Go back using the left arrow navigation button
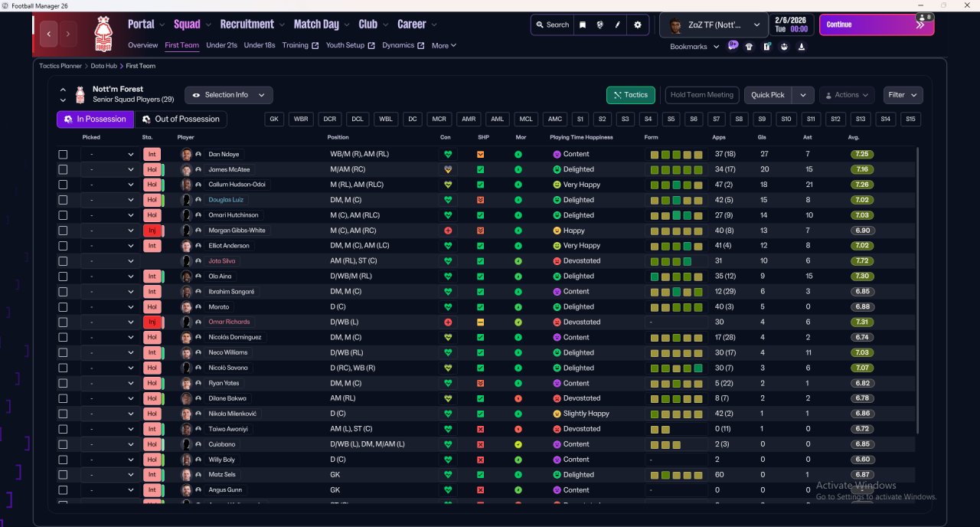 click(x=50, y=34)
